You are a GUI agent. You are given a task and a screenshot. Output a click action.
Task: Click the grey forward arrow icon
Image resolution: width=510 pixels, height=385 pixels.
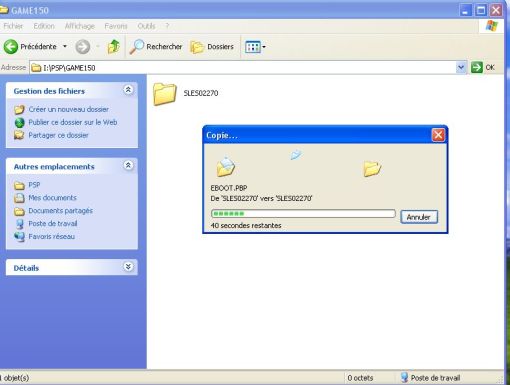[83, 47]
